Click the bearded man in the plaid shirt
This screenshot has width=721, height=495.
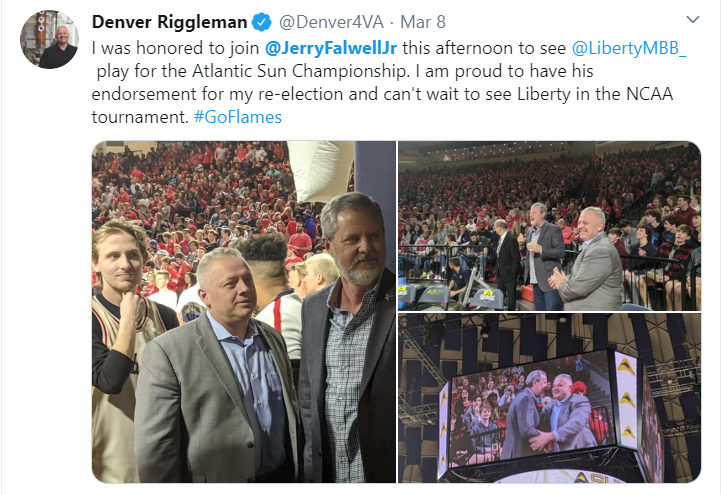pos(349,338)
